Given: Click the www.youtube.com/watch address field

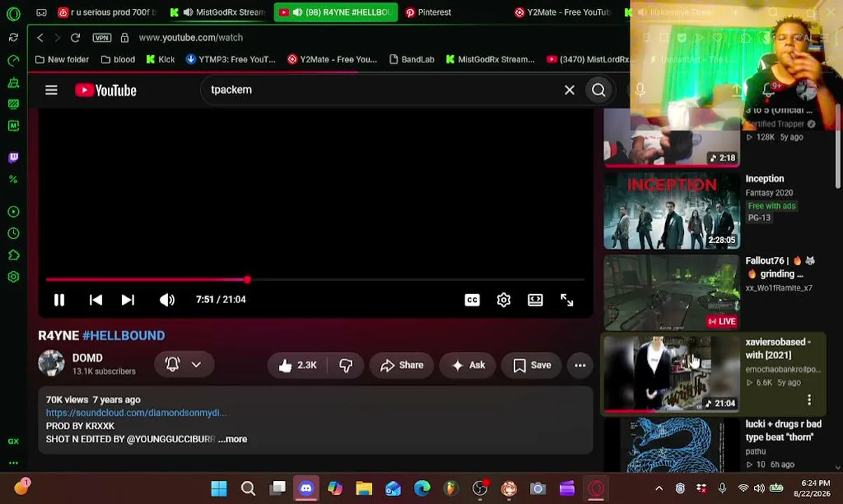Looking at the screenshot, I should (x=190, y=38).
